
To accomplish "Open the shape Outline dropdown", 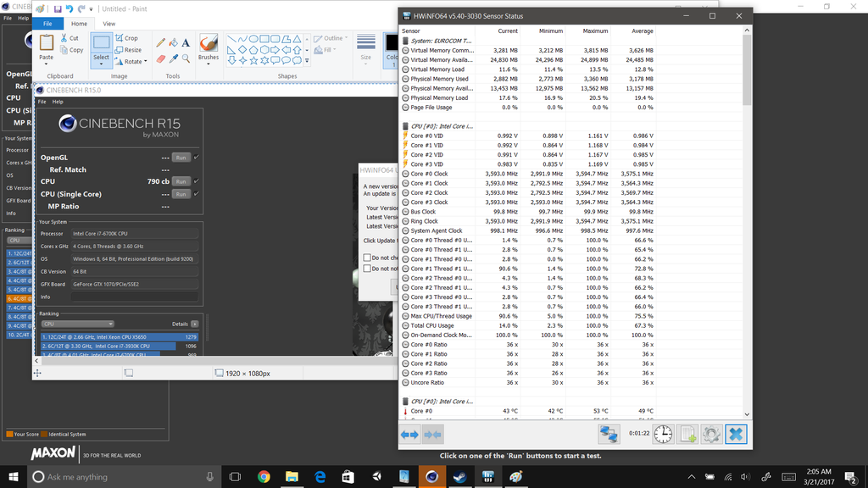I will coord(331,38).
